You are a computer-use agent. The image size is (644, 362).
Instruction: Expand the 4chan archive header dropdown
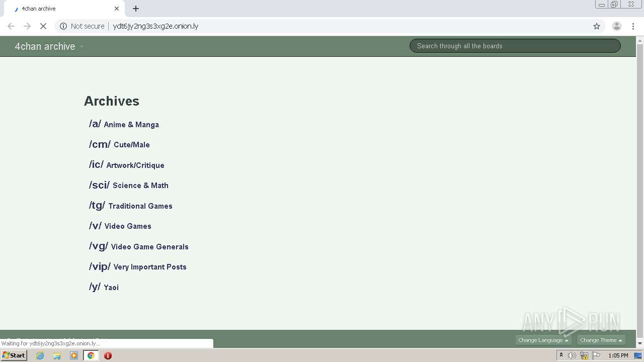49,46
